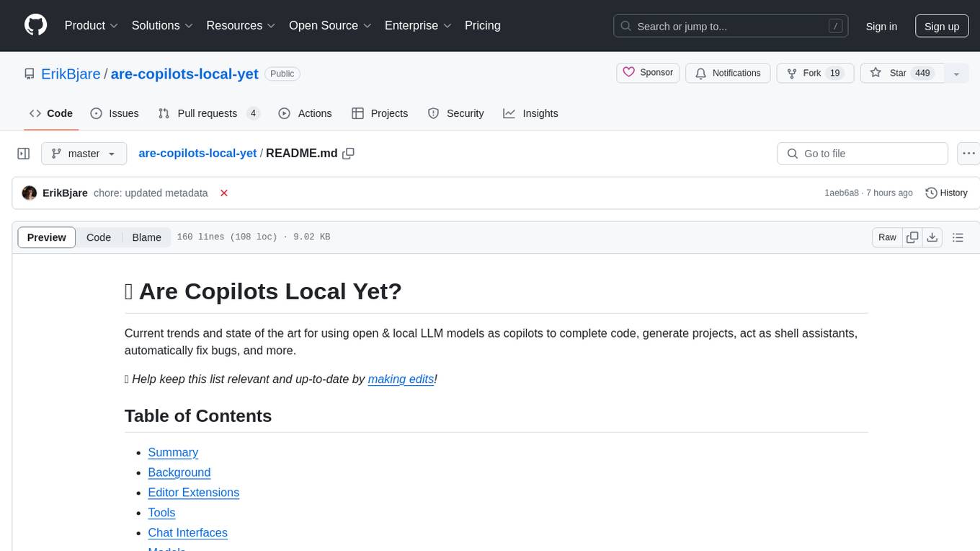980x551 pixels.
Task: Expand the Open Source menu
Action: pos(330,25)
